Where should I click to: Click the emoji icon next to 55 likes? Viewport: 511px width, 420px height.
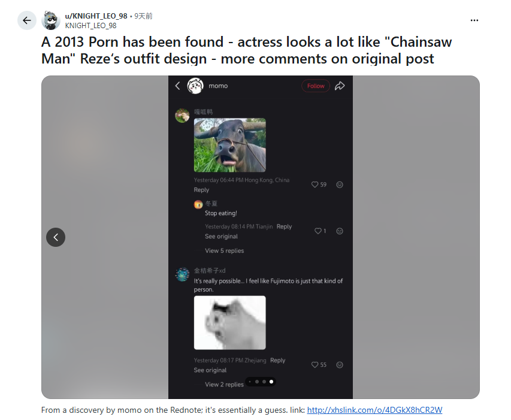(340, 365)
